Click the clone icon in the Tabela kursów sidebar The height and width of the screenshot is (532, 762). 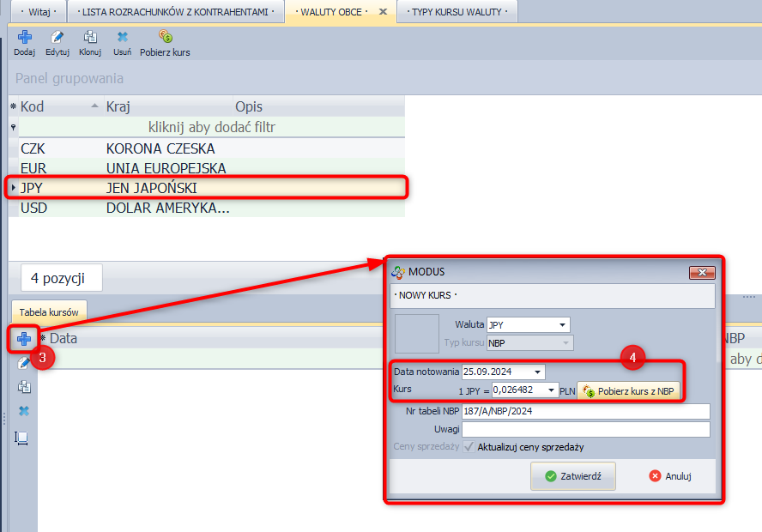click(x=24, y=387)
